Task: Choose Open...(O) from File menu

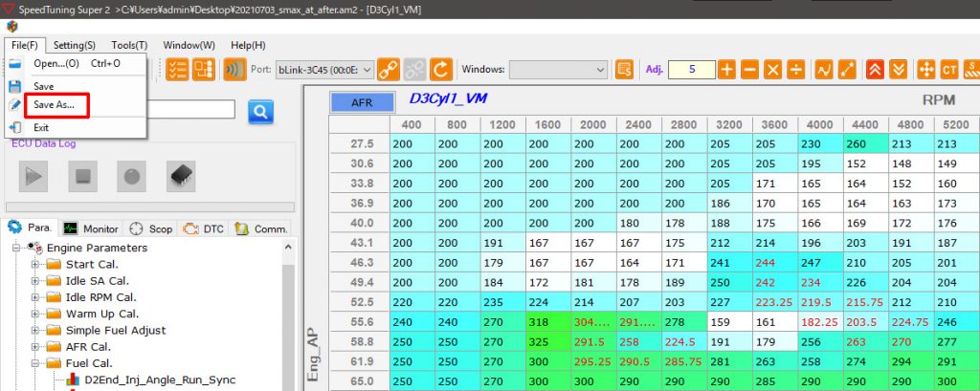Action: pos(77,64)
